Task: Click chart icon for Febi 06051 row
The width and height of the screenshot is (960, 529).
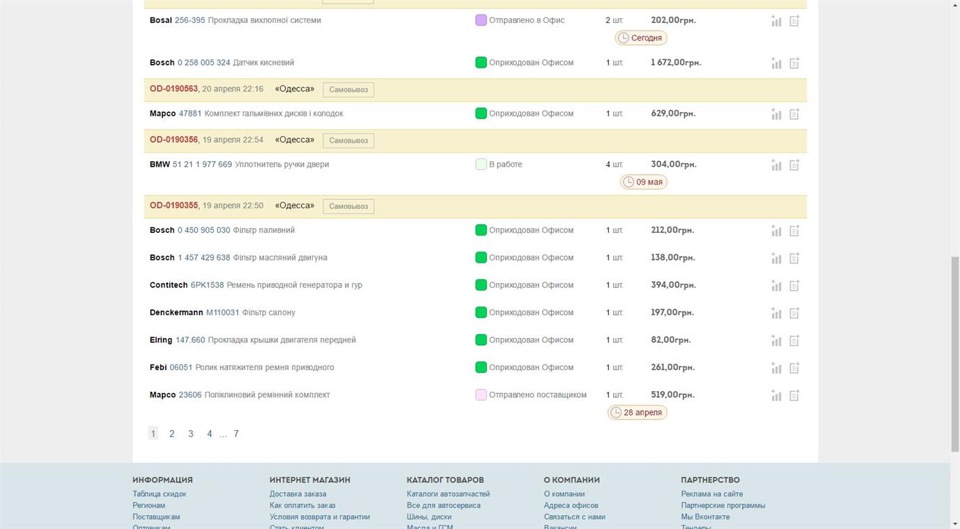Action: (x=776, y=368)
